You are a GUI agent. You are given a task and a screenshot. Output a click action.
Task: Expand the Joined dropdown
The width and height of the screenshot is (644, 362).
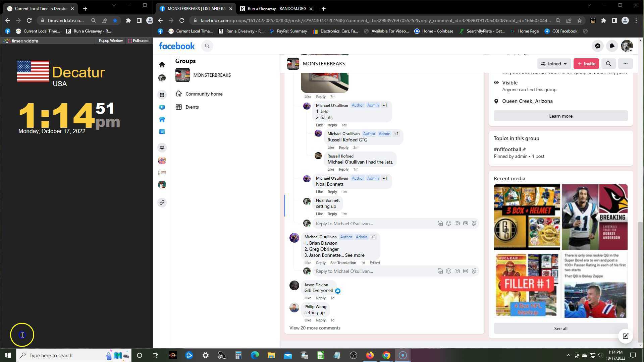pos(554,64)
